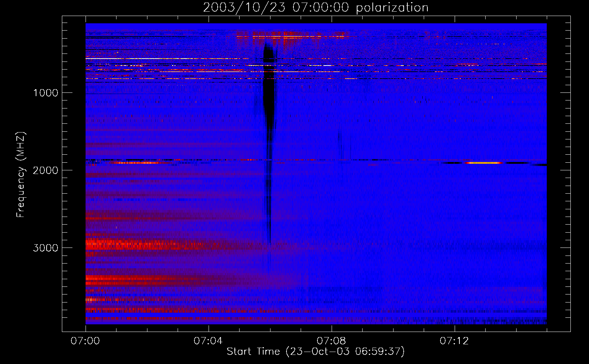Click the plot title '2003/10/23 07:00:00 polarization'
This screenshot has width=589, height=364.
click(x=316, y=7)
